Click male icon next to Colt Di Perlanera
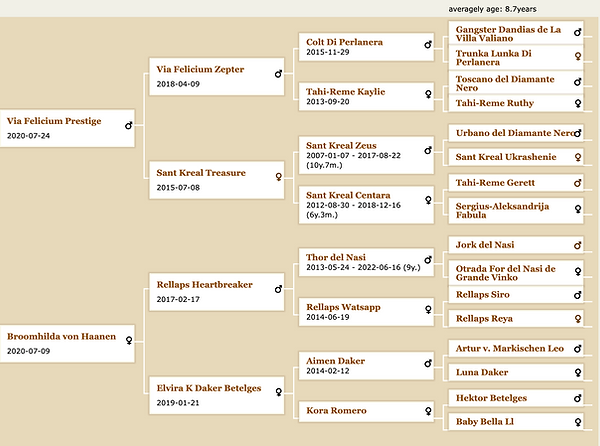Image resolution: width=600 pixels, height=446 pixels. pos(429,46)
